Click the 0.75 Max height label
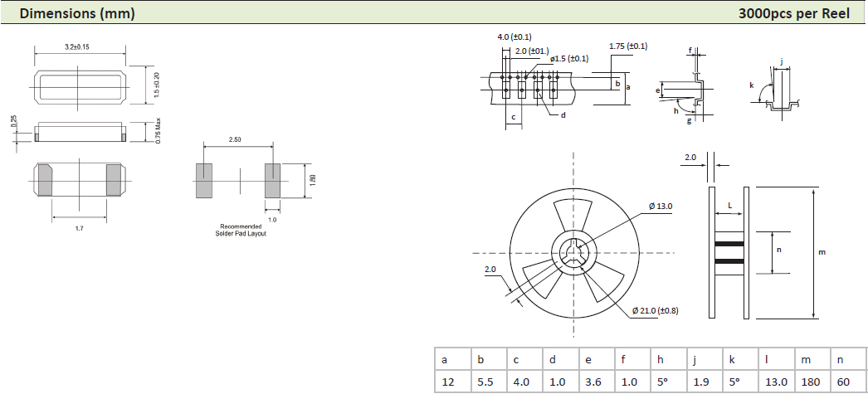Screen dimensions: 868x394 coord(158,133)
